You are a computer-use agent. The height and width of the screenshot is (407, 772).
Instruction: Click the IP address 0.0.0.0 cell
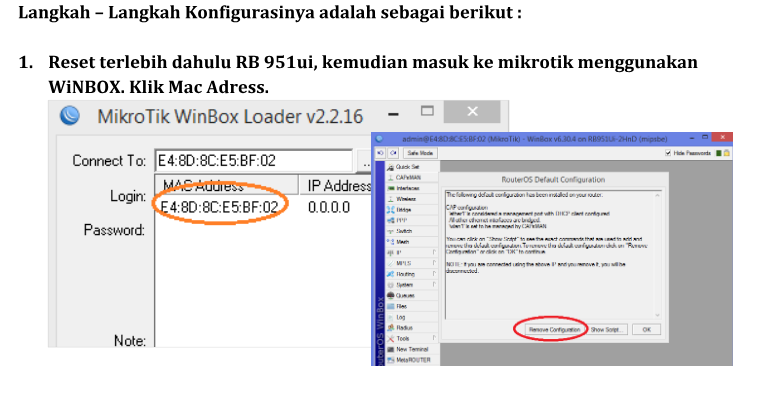coord(329,207)
